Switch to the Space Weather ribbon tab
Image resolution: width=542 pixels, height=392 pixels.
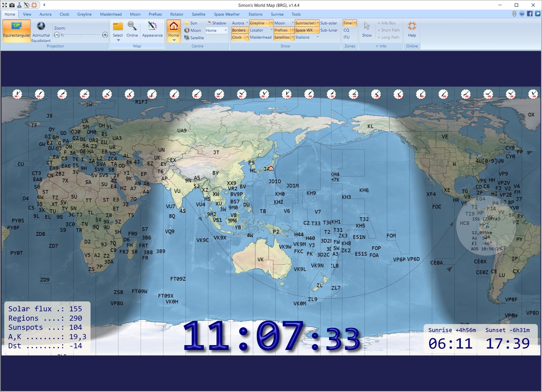227,14
